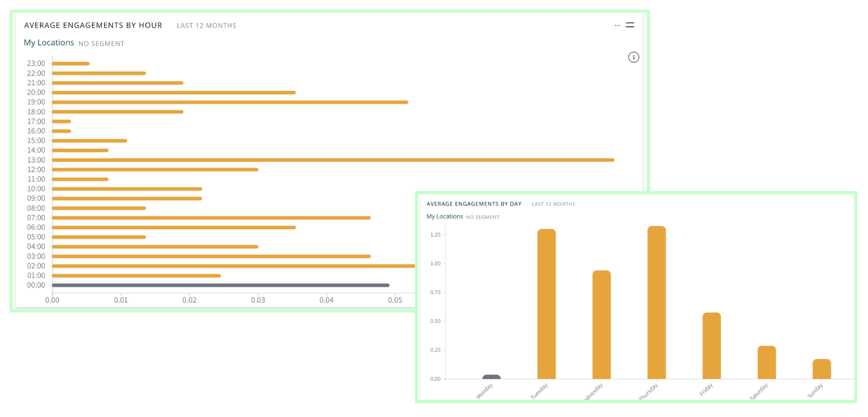Select the Wednesday engagement bar
This screenshot has height=417, width=868.
pyautogui.click(x=601, y=325)
